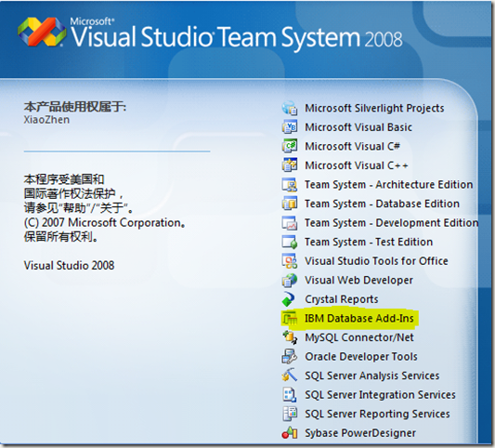The width and height of the screenshot is (495, 448).
Task: Select 'Microsoft Visual Basic' text
Action: coord(358,127)
